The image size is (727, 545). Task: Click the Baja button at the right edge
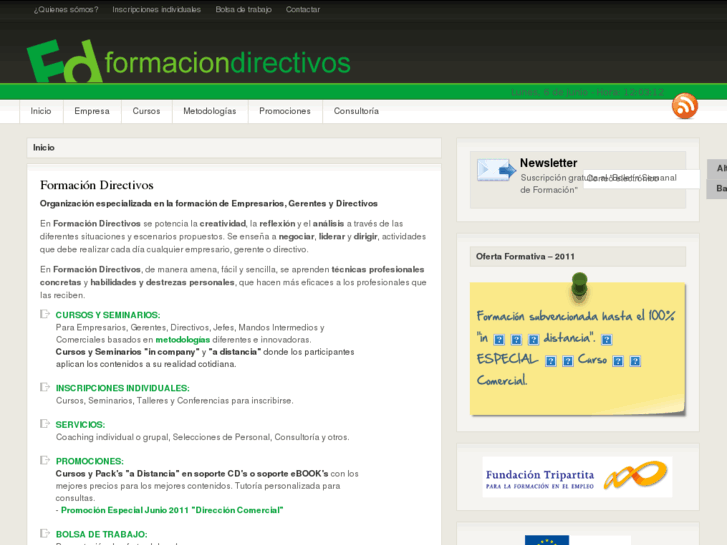[718, 189]
